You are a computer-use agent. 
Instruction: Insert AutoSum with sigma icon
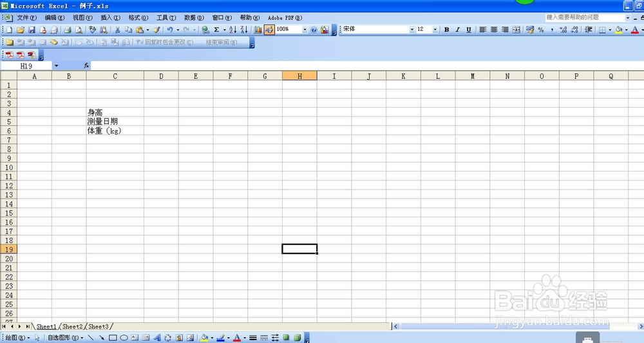[216, 30]
